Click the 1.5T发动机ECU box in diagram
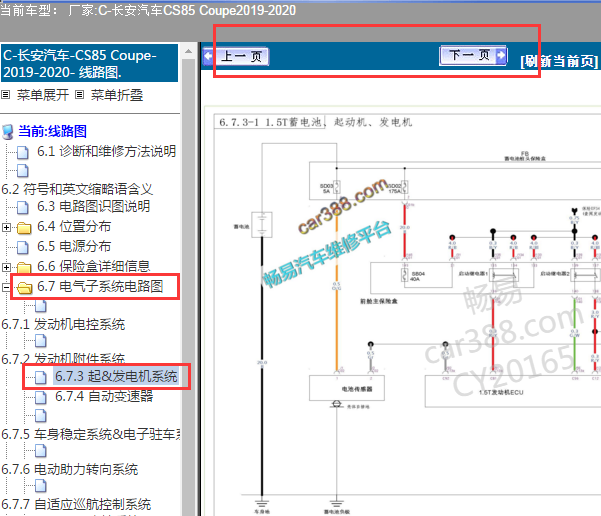The width and height of the screenshot is (601, 516). click(513, 392)
